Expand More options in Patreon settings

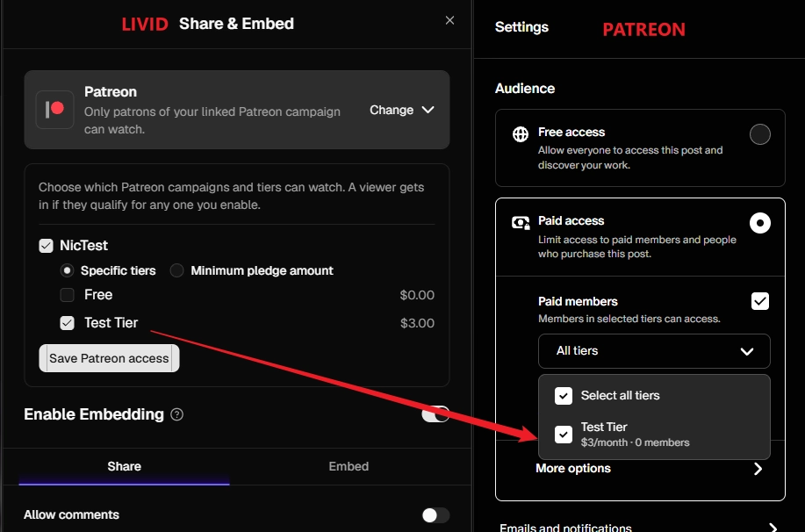click(649, 468)
